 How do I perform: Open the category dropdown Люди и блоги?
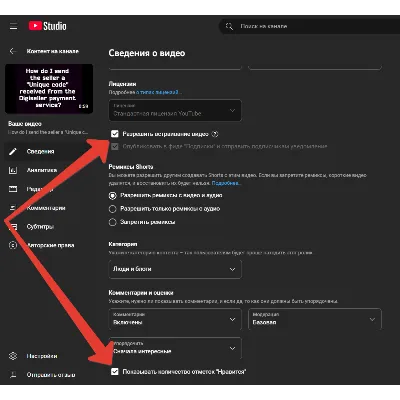pos(175,269)
